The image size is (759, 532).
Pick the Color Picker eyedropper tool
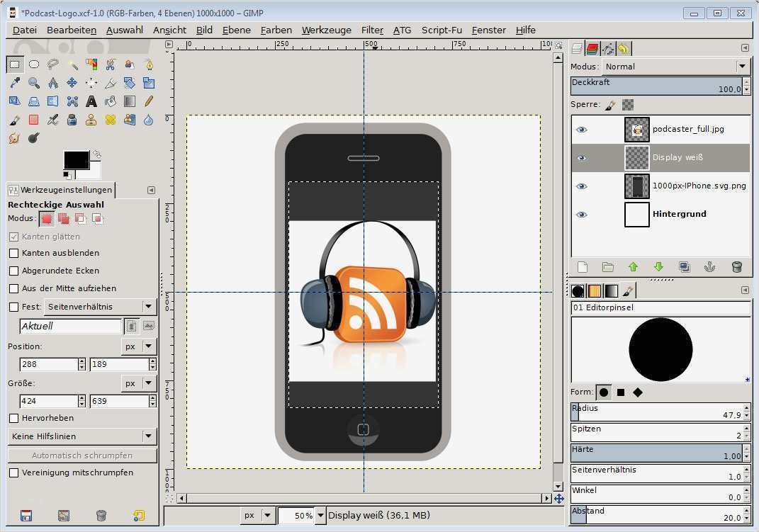(14, 83)
